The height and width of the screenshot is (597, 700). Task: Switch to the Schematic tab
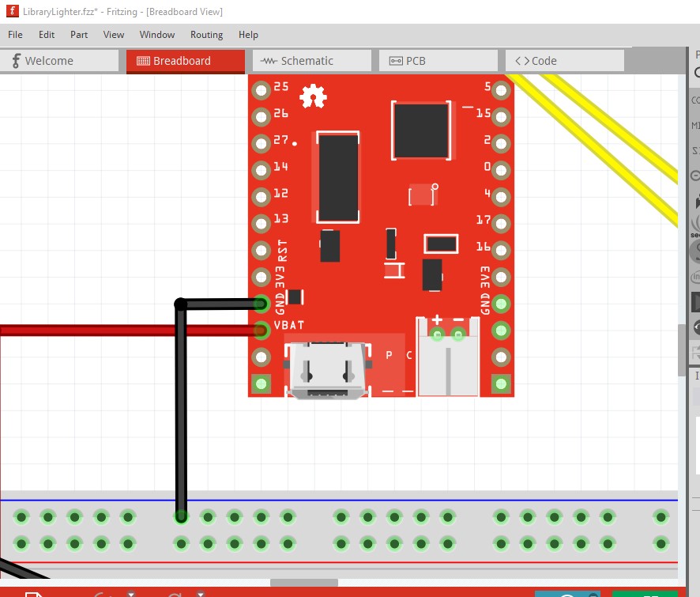pyautogui.click(x=312, y=61)
